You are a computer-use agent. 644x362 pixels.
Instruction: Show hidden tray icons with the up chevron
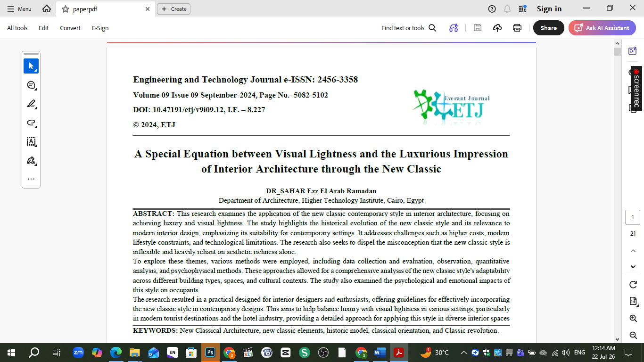pos(463,353)
